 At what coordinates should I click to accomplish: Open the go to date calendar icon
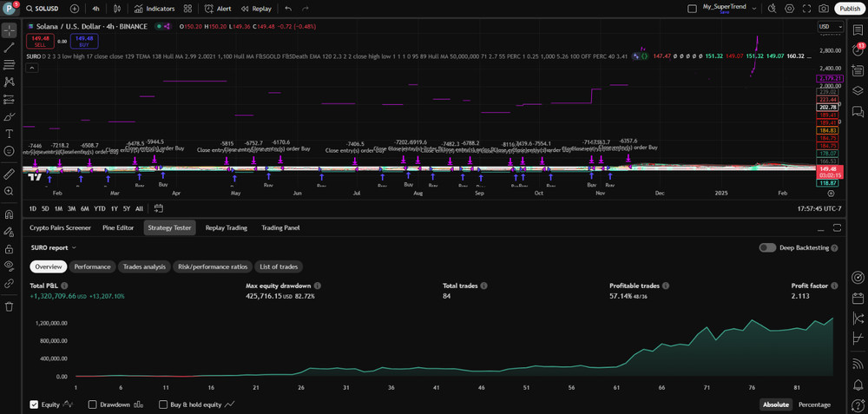point(159,208)
